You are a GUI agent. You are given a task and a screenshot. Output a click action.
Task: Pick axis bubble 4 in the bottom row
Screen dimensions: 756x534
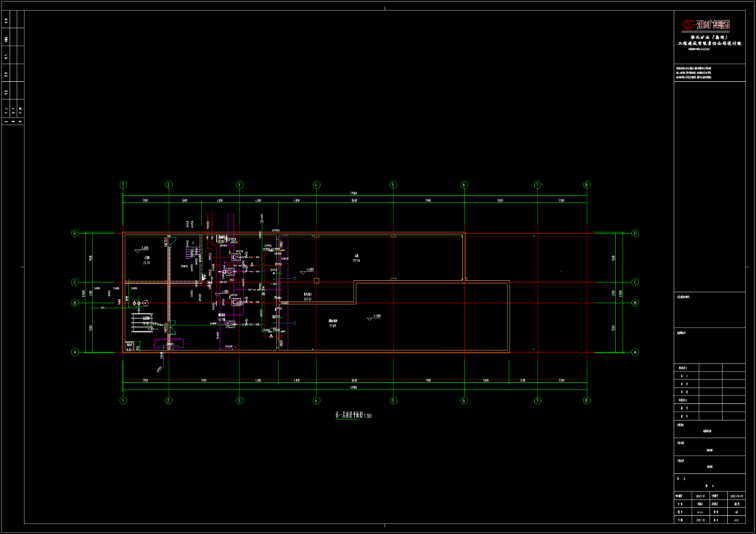(316, 400)
